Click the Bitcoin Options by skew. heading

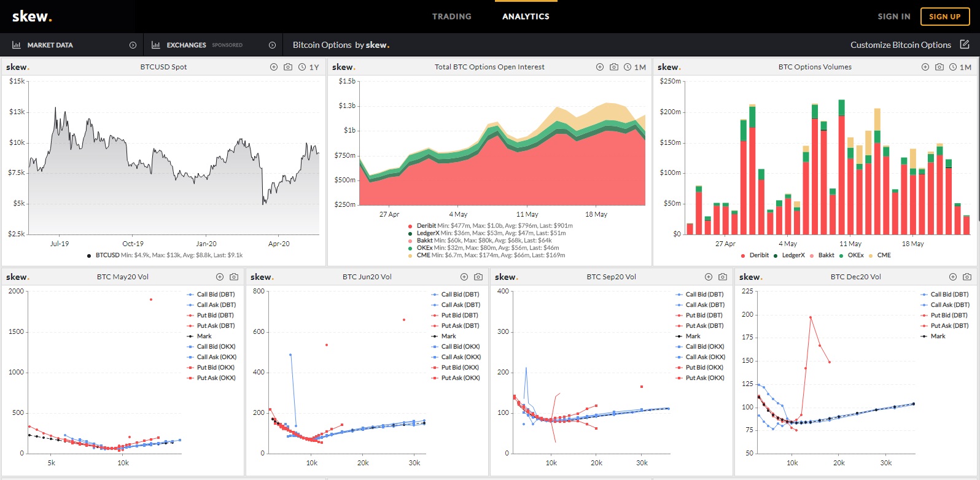click(341, 45)
